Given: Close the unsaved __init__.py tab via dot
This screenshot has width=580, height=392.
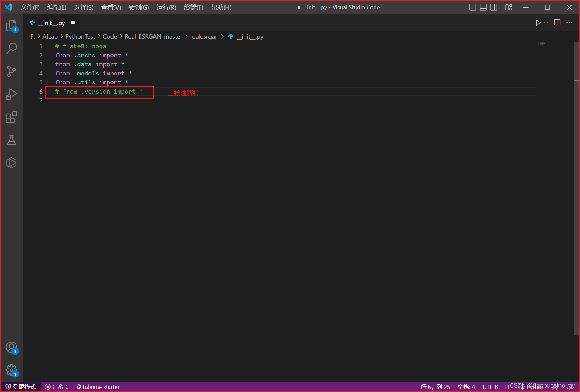Looking at the screenshot, I should click(73, 23).
